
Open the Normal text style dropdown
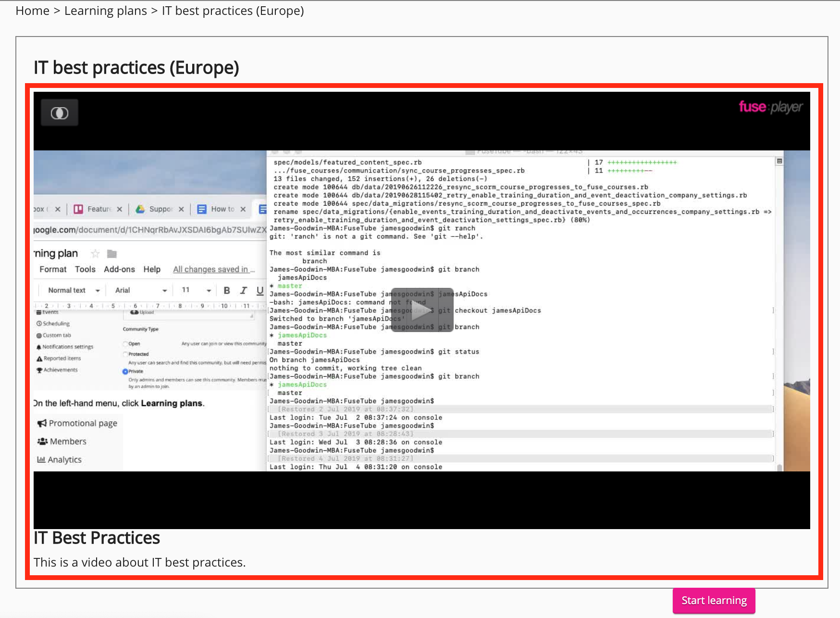click(x=74, y=290)
